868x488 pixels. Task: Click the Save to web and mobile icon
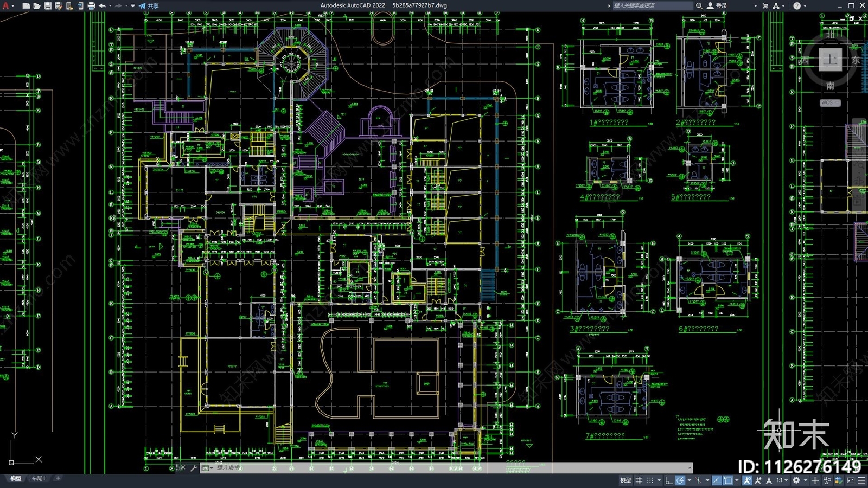pos(80,5)
